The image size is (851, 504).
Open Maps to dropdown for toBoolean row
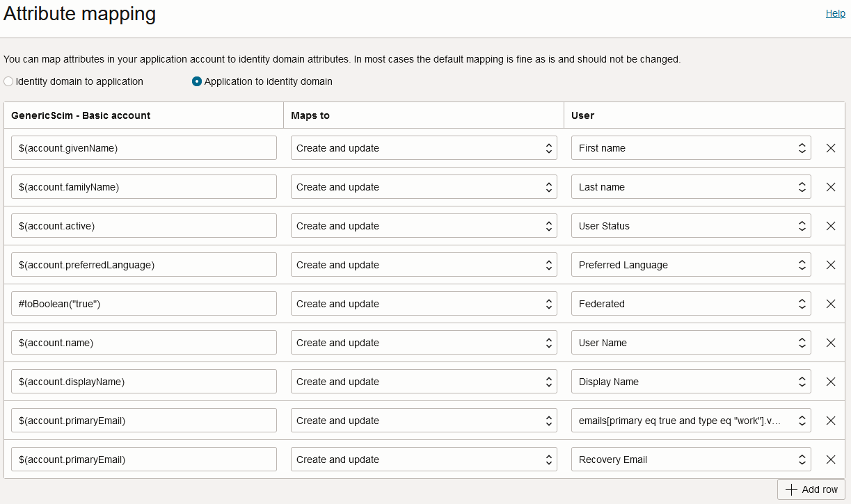(424, 304)
